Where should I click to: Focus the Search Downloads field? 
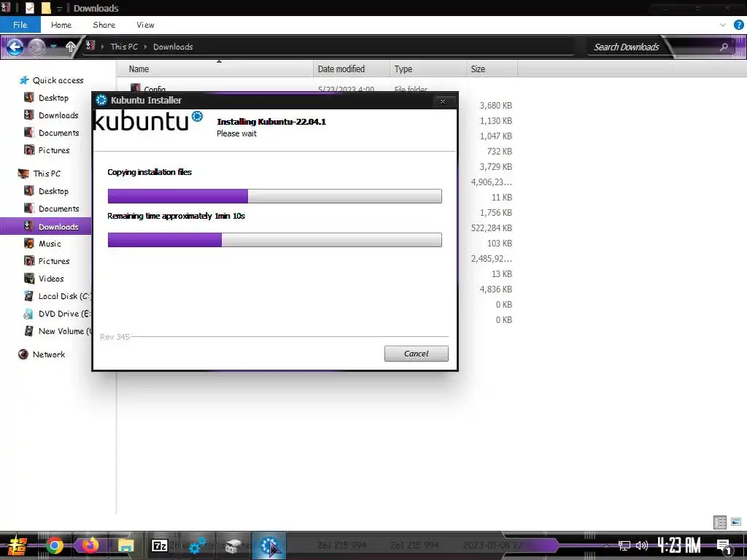tap(627, 47)
